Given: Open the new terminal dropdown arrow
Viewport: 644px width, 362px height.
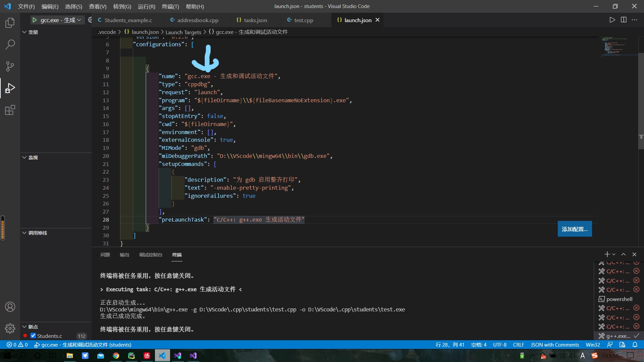Looking at the screenshot, I should (614, 254).
